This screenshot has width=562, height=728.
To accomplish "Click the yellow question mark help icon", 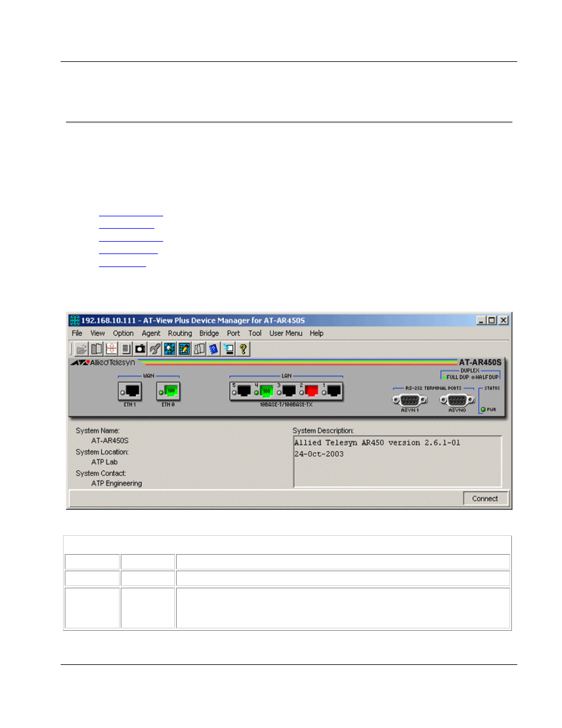I will pos(243,349).
